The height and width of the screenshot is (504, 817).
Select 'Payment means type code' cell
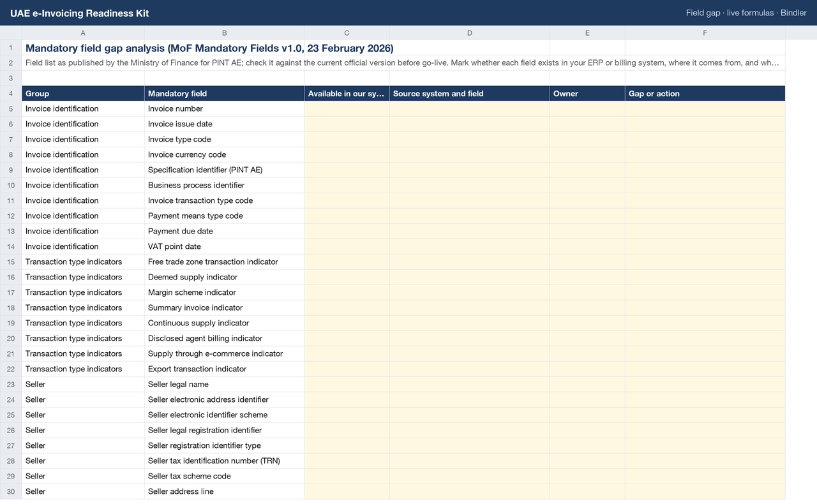(x=224, y=216)
